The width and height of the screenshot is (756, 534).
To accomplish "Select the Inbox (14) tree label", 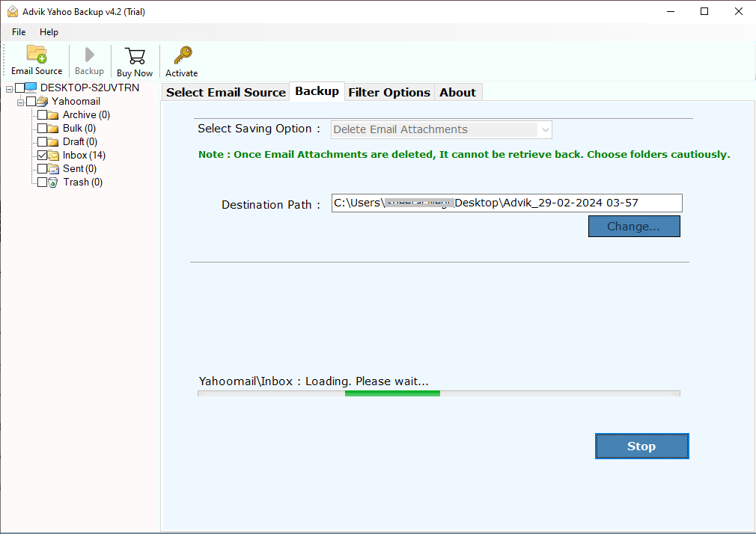I will (85, 155).
